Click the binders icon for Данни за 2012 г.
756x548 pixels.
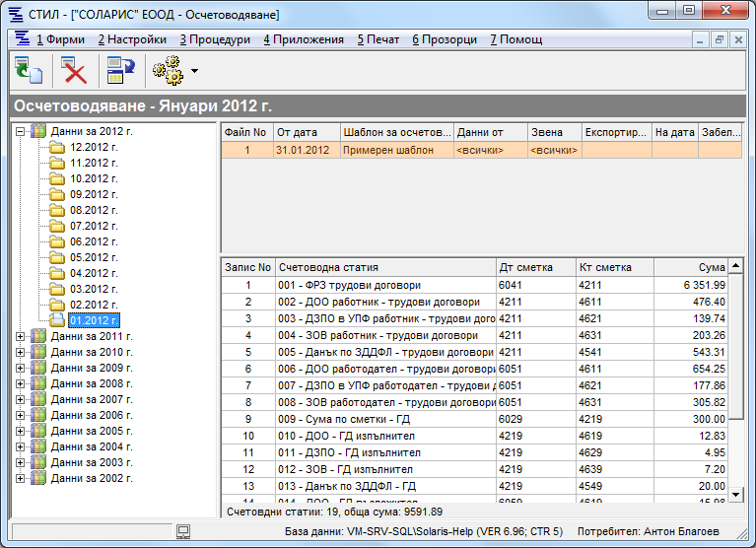tap(38, 131)
